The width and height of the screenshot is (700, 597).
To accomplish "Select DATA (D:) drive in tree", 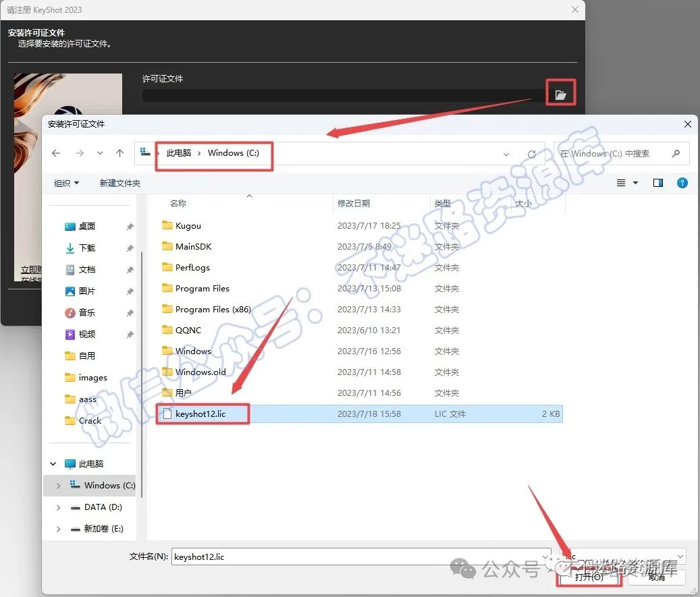I will 103,507.
